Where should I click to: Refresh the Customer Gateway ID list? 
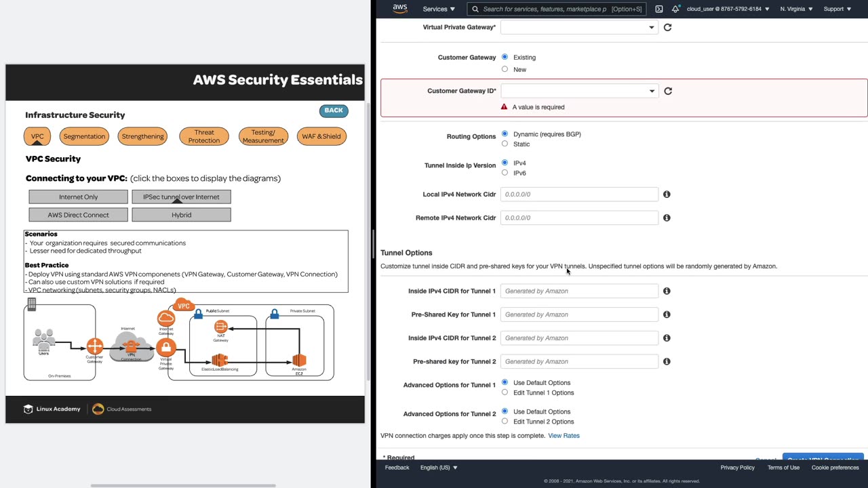668,91
